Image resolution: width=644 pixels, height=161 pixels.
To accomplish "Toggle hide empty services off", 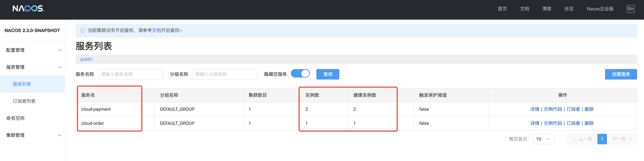I will (300, 73).
